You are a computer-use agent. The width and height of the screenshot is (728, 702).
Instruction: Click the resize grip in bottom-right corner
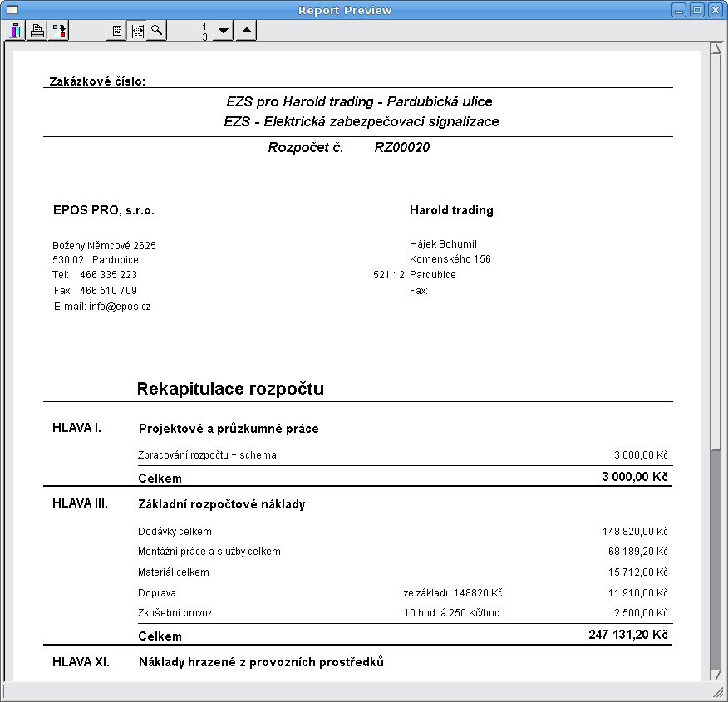[718, 692]
